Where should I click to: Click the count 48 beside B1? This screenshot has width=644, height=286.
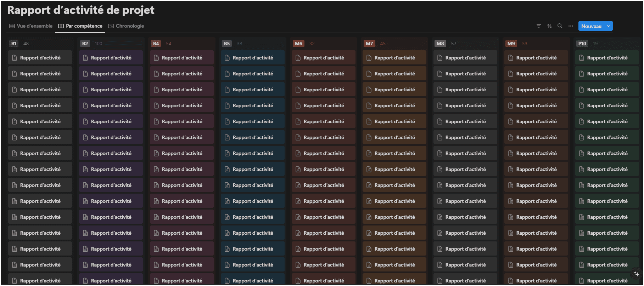[26, 44]
